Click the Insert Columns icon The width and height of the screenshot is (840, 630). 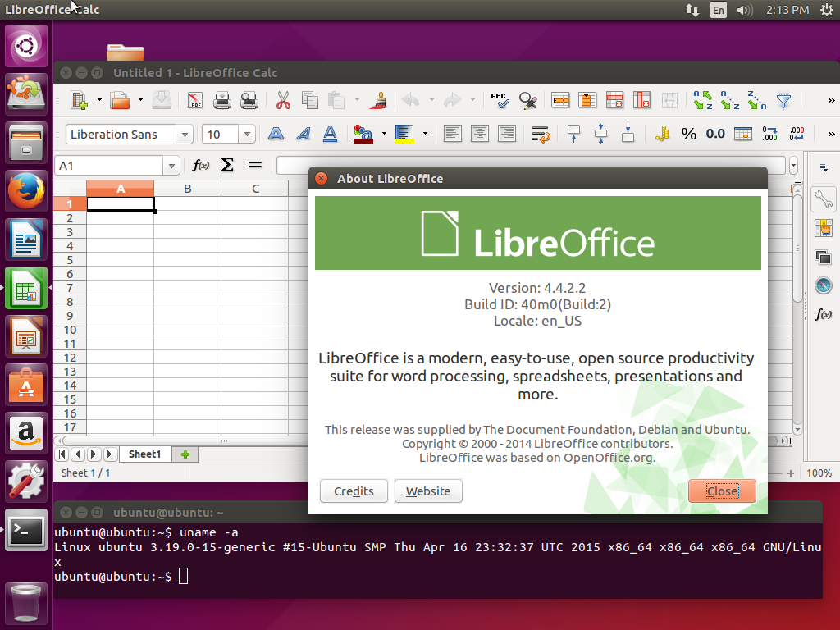pos(587,100)
